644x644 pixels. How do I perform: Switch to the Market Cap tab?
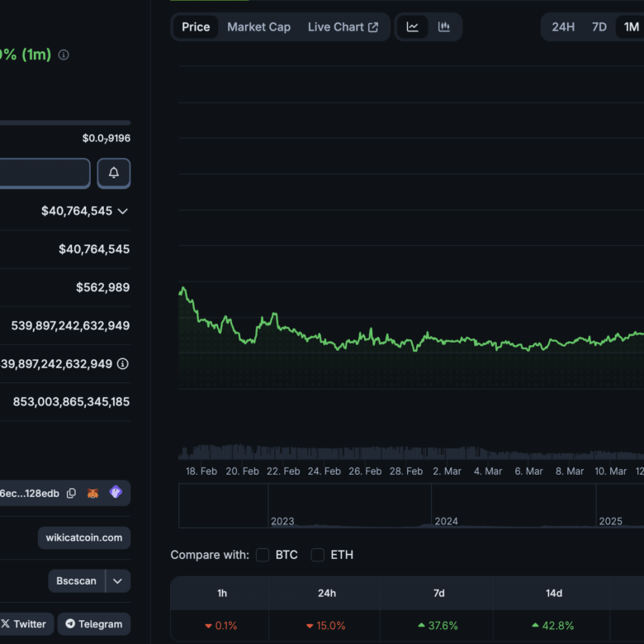point(258,27)
